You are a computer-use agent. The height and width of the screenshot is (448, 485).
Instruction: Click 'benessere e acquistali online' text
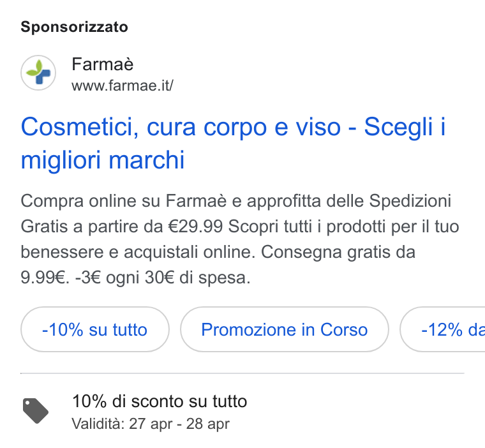[x=138, y=252]
